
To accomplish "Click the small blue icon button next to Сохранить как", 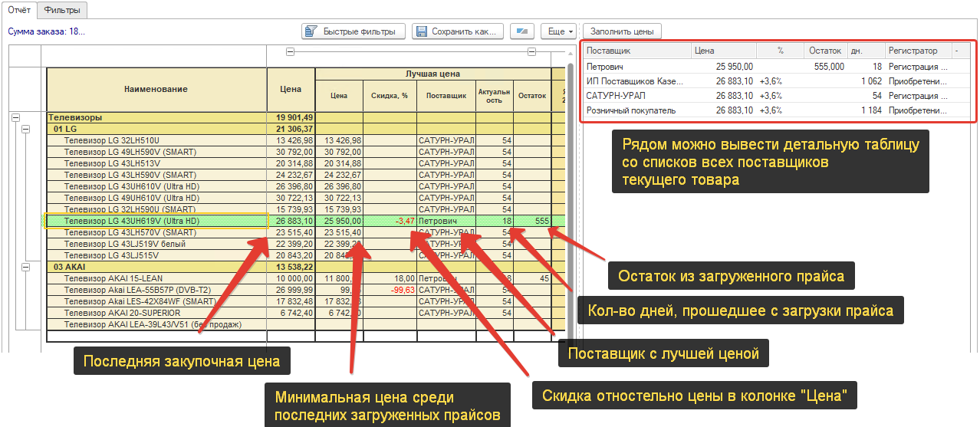I will 522,31.
